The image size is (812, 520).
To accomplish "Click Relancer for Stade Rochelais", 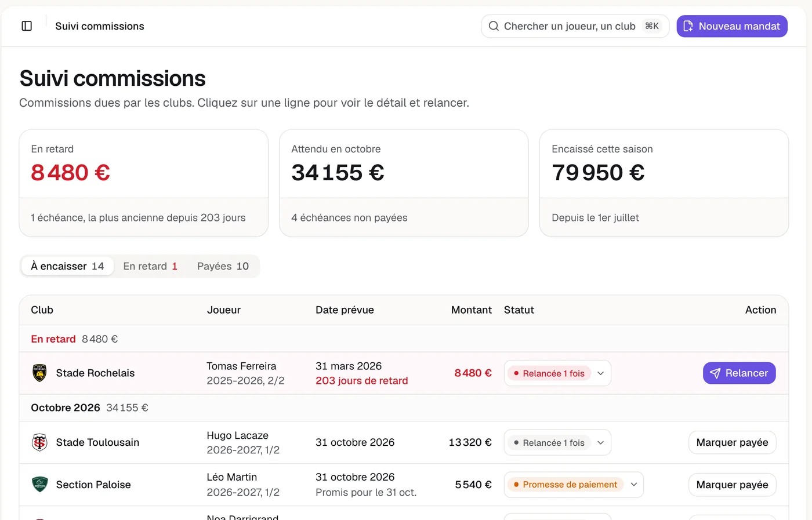I will point(739,373).
